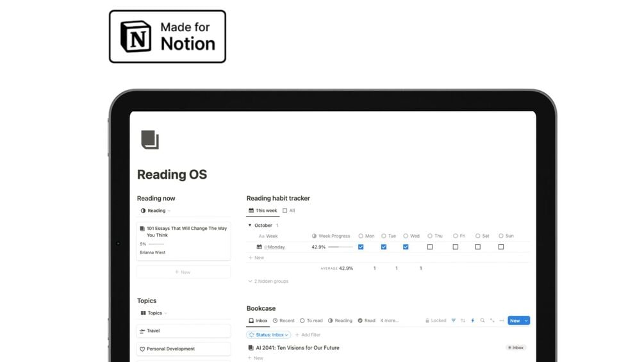Open the 101 Essays That Will Change card
Image resolution: width=644 pixels, height=362 pixels.
tap(183, 242)
